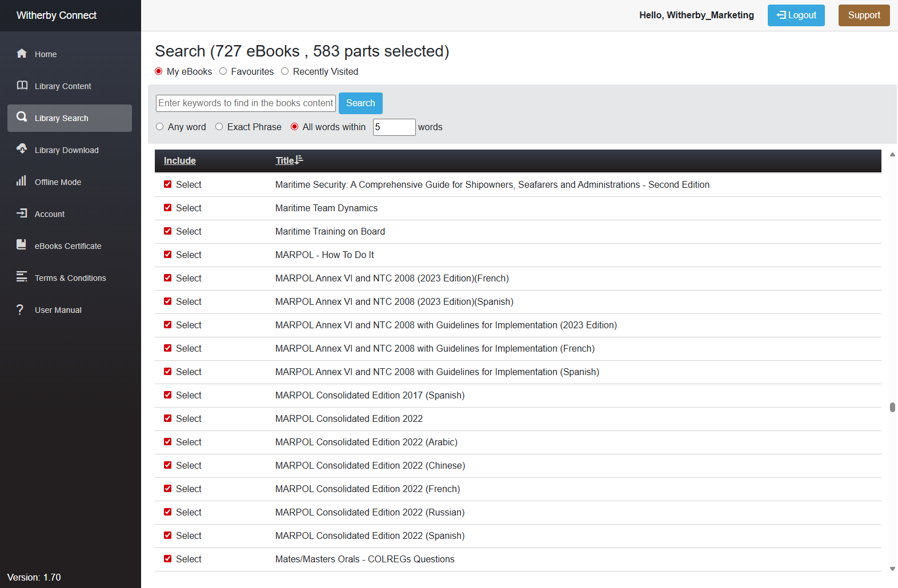Click the title MARPOL Consolidated Edition 2022 (Spanish)
Screen dimensions: 898x588
coord(370,535)
